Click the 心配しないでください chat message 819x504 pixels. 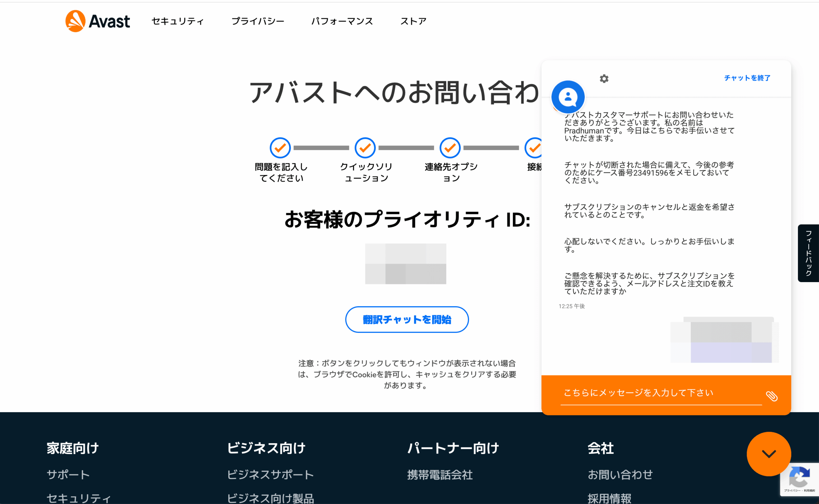coord(649,245)
